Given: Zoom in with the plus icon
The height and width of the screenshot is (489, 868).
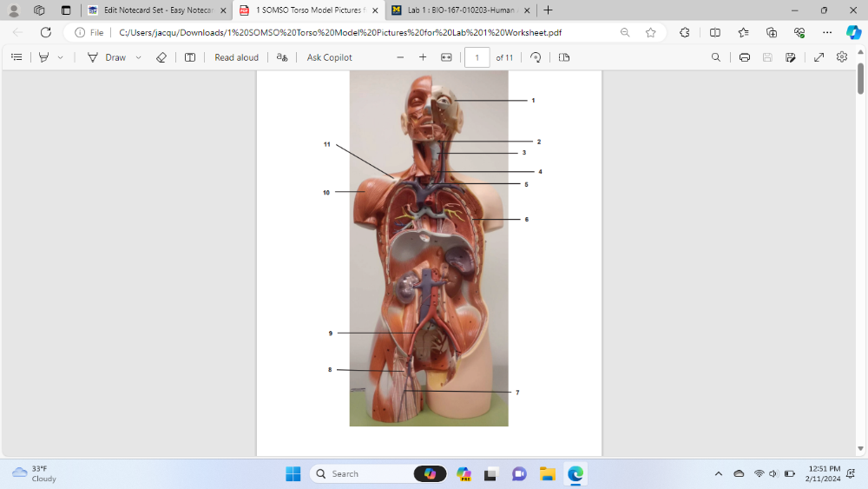Looking at the screenshot, I should 423,57.
